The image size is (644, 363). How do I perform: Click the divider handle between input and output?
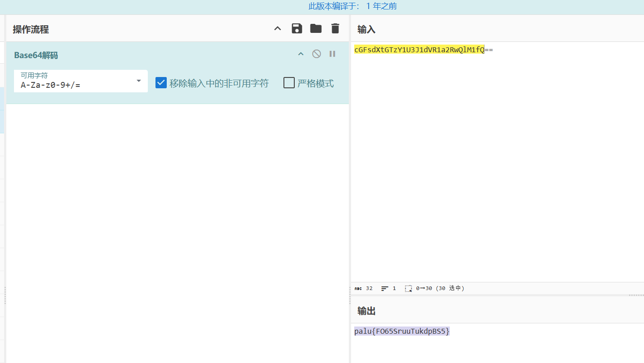(x=636, y=295)
